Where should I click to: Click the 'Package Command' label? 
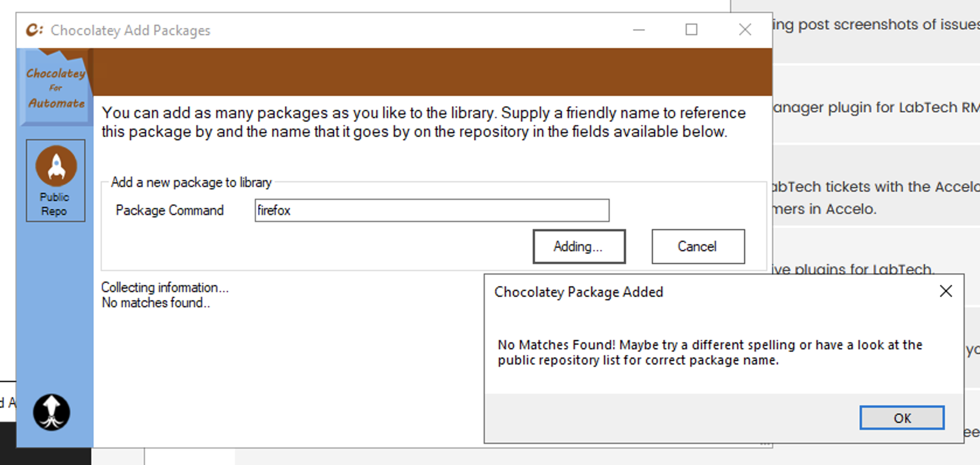coord(169,210)
